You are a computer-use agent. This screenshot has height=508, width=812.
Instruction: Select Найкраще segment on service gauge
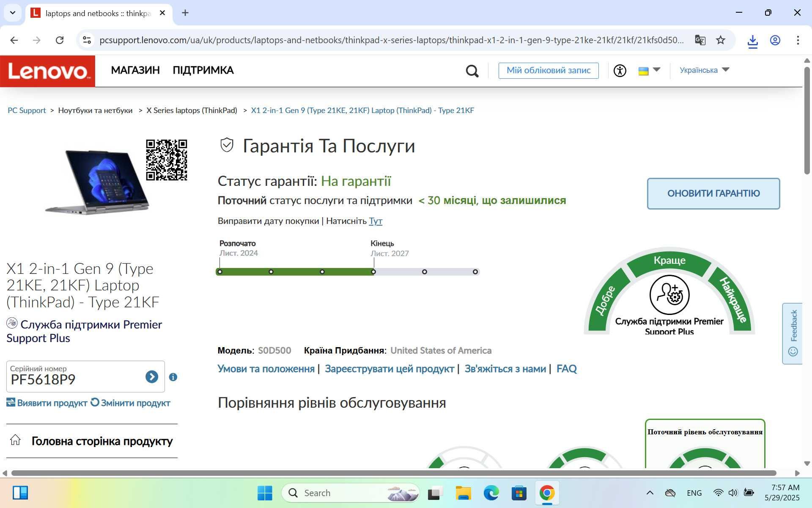pyautogui.click(x=733, y=301)
